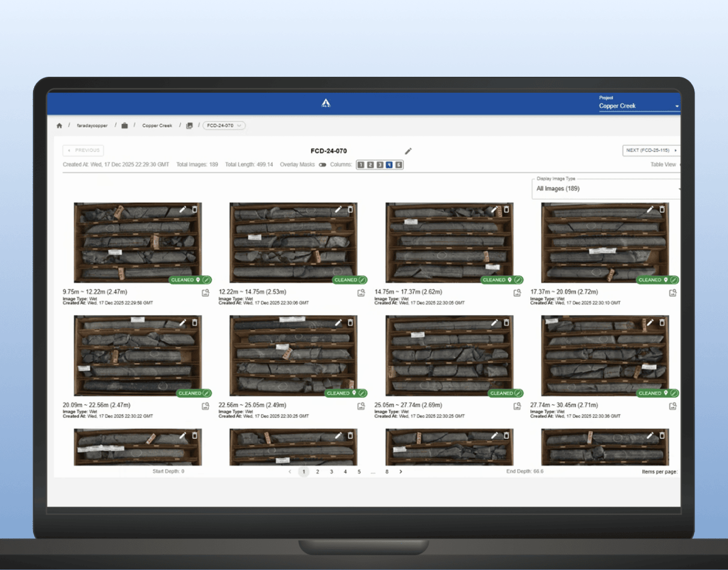This screenshot has width=728, height=570.
Task: Go to previous page with the arrow
Action: (x=290, y=472)
